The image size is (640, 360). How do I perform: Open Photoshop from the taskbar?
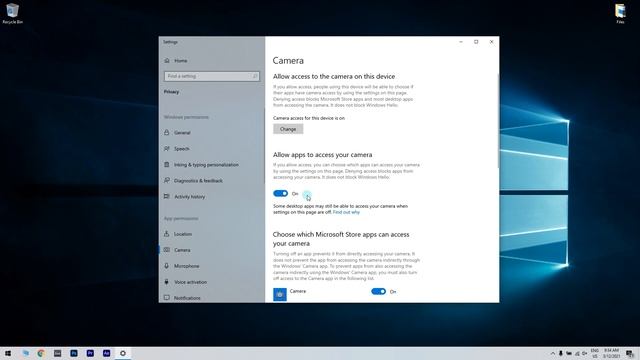[74, 353]
